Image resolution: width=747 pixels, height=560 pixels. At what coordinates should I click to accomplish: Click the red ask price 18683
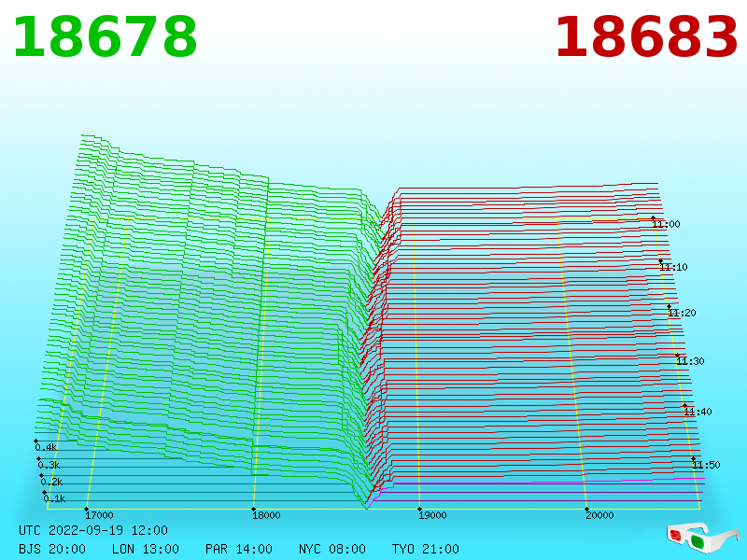point(646,37)
